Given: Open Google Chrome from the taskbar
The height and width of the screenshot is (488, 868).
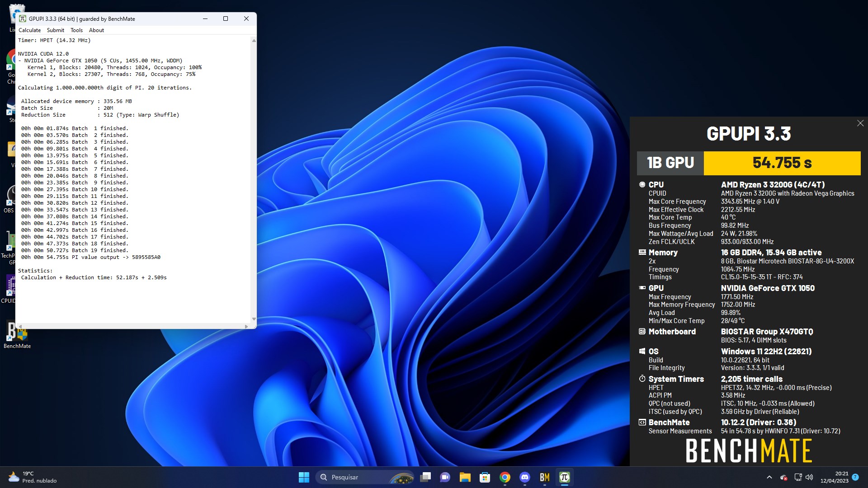Looking at the screenshot, I should click(x=505, y=477).
